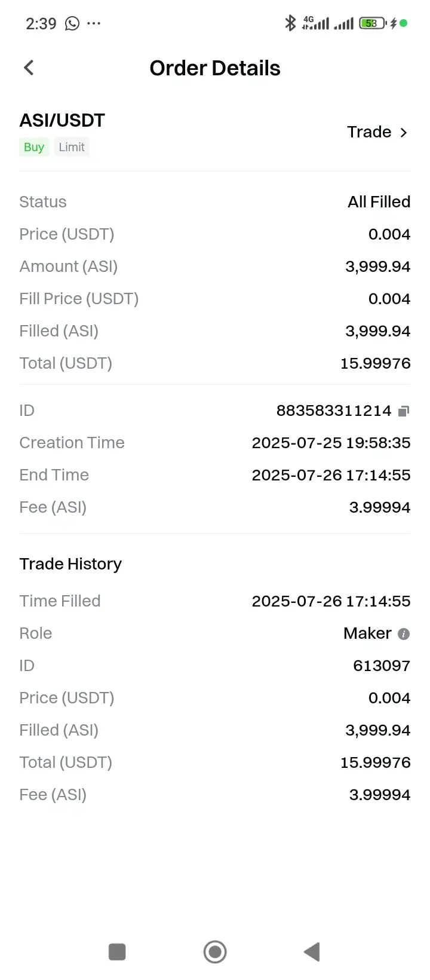Tap the ASI/USDT pair title
The width and height of the screenshot is (430, 980).
(62, 120)
